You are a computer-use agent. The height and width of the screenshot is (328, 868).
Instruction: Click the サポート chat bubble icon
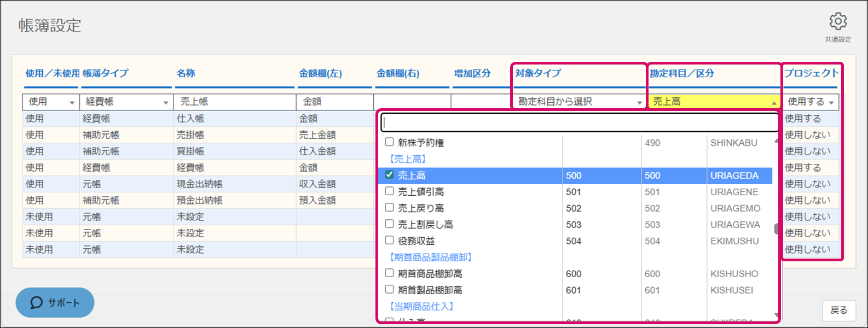(37, 302)
